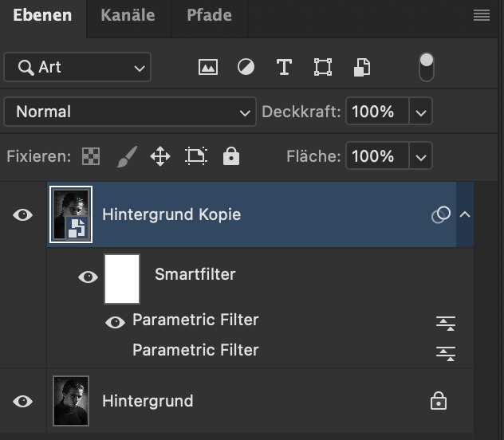Lock transparent pixels checkerboard icon

tap(91, 157)
